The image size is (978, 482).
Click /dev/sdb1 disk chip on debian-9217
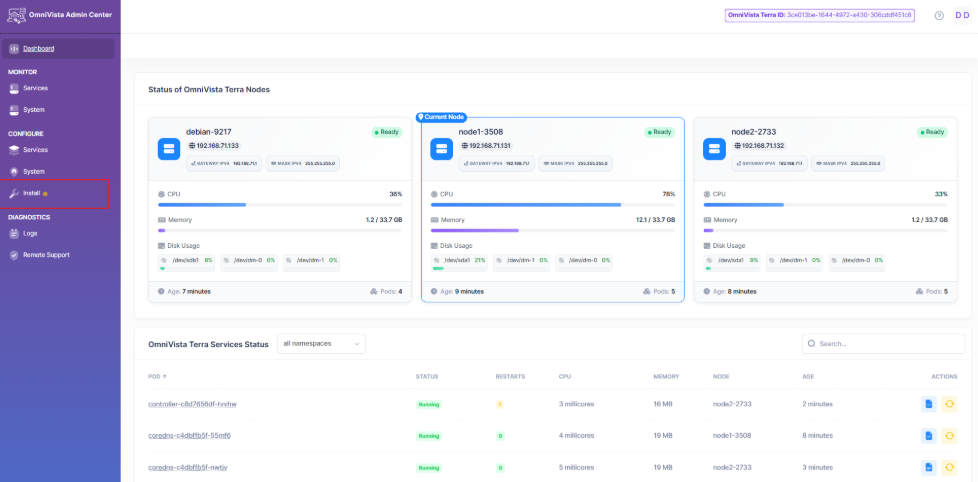point(186,262)
